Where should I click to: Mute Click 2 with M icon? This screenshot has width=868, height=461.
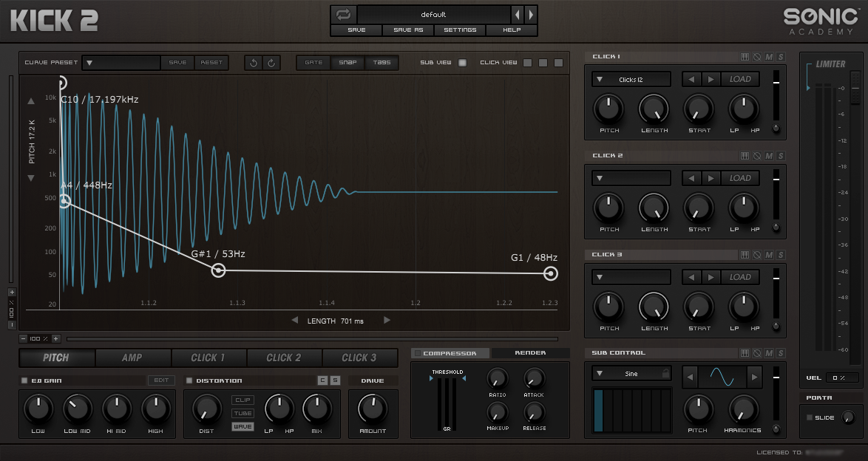tap(769, 155)
